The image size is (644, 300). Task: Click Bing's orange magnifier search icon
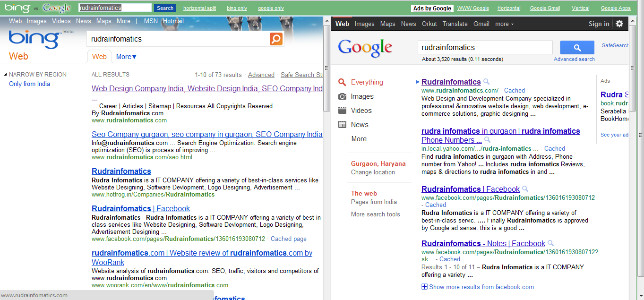(276, 39)
